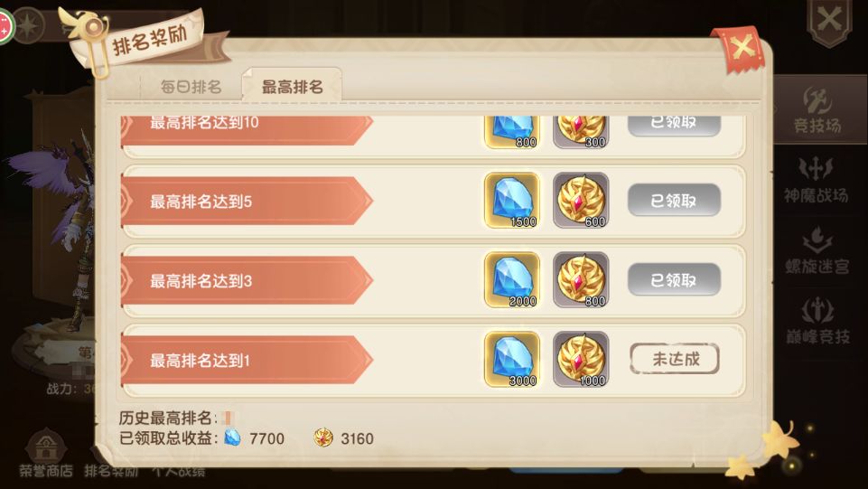Viewport: 868px width, 489px height.
Task: Click the 最高排名达到3 reward banner
Action: coord(247,281)
